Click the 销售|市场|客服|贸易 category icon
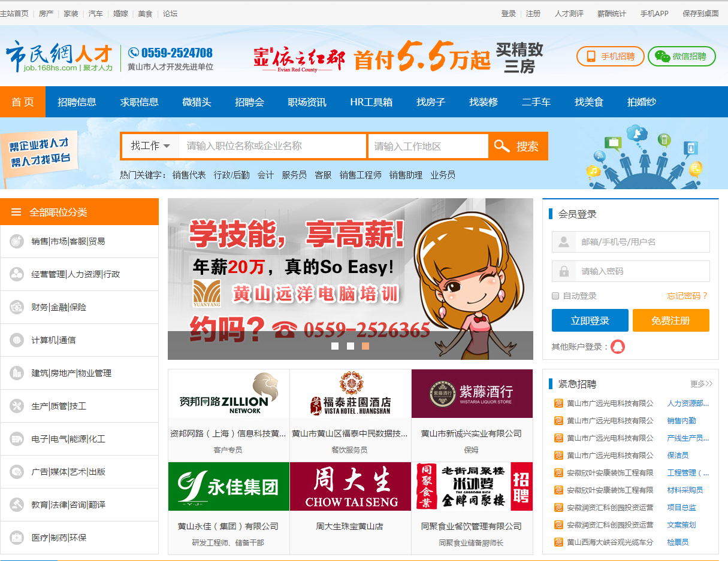728x561 pixels. [x=17, y=241]
